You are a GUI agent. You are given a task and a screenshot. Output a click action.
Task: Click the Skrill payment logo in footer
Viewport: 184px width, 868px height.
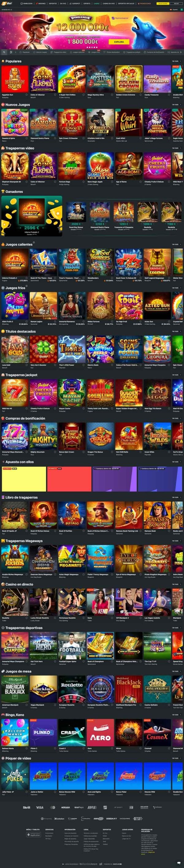27,807
